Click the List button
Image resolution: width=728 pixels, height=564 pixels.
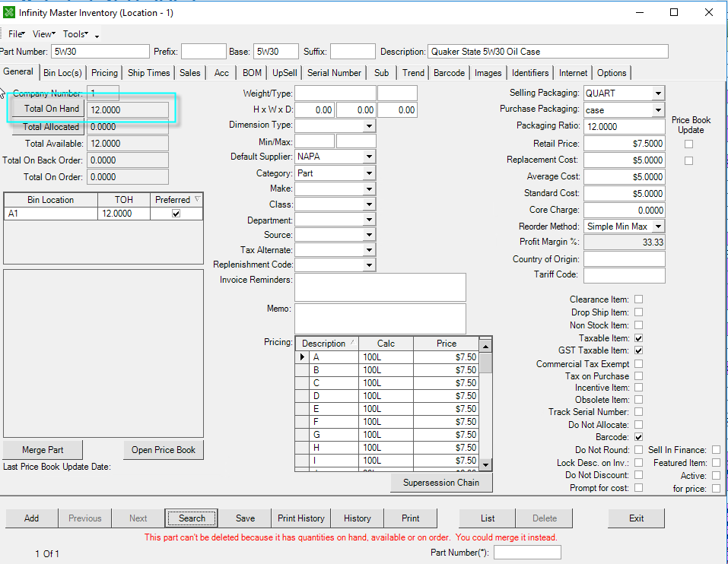point(488,518)
